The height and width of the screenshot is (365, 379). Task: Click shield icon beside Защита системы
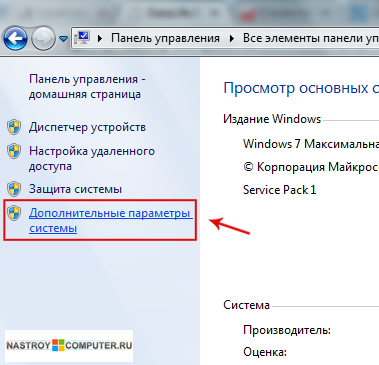click(14, 189)
